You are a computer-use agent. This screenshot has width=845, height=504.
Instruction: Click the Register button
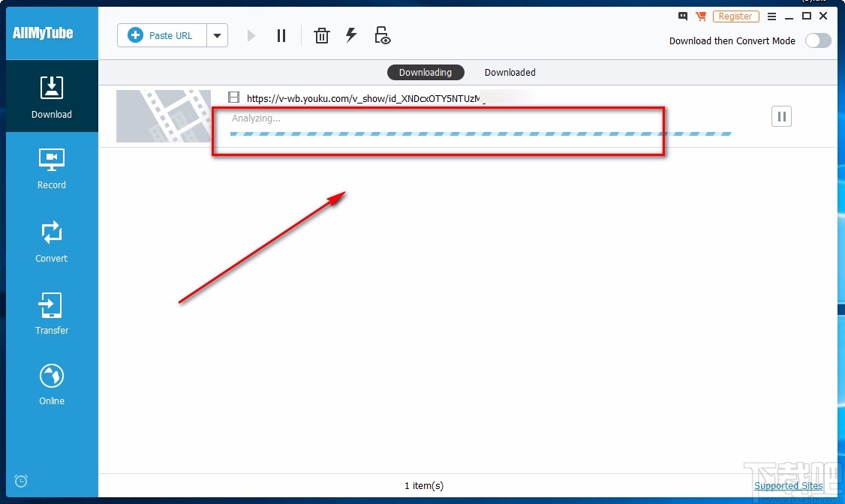735,16
